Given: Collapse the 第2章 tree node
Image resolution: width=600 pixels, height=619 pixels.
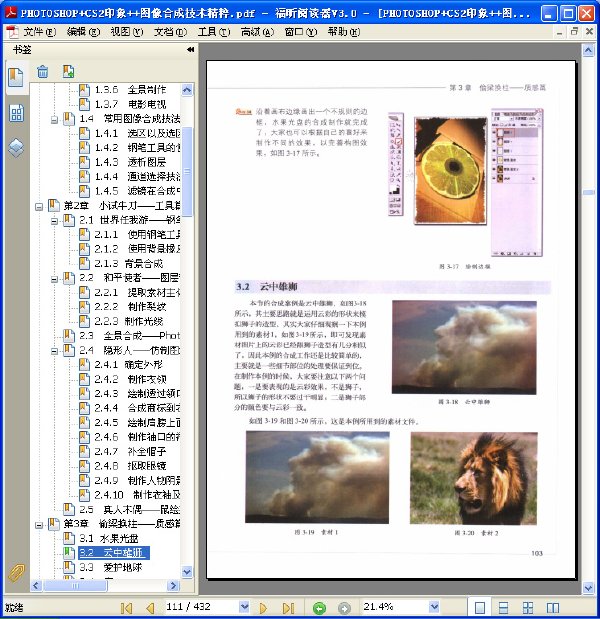Looking at the screenshot, I should [39, 206].
